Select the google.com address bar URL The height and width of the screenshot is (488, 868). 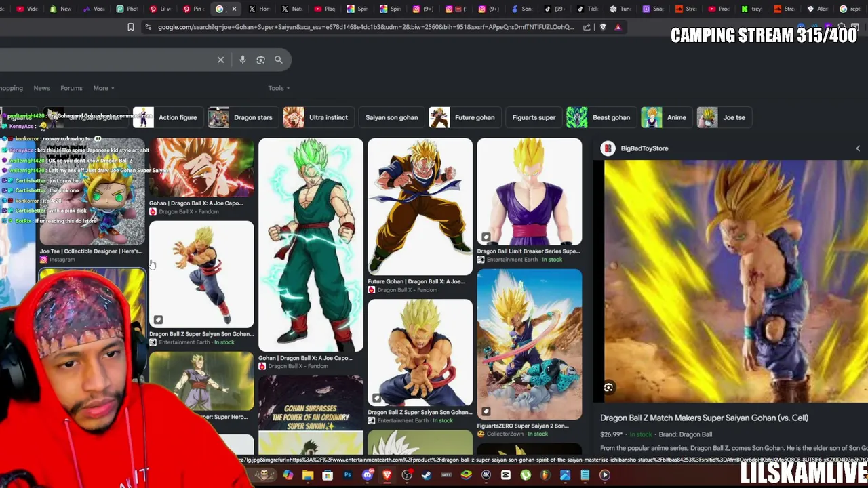pos(366,27)
